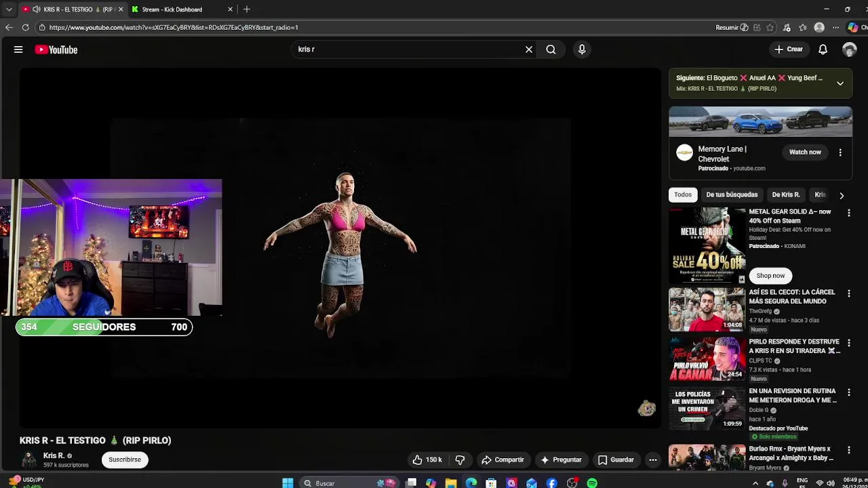Click the browser address bar URL
Viewport: 868px width, 488px height.
(x=174, y=28)
